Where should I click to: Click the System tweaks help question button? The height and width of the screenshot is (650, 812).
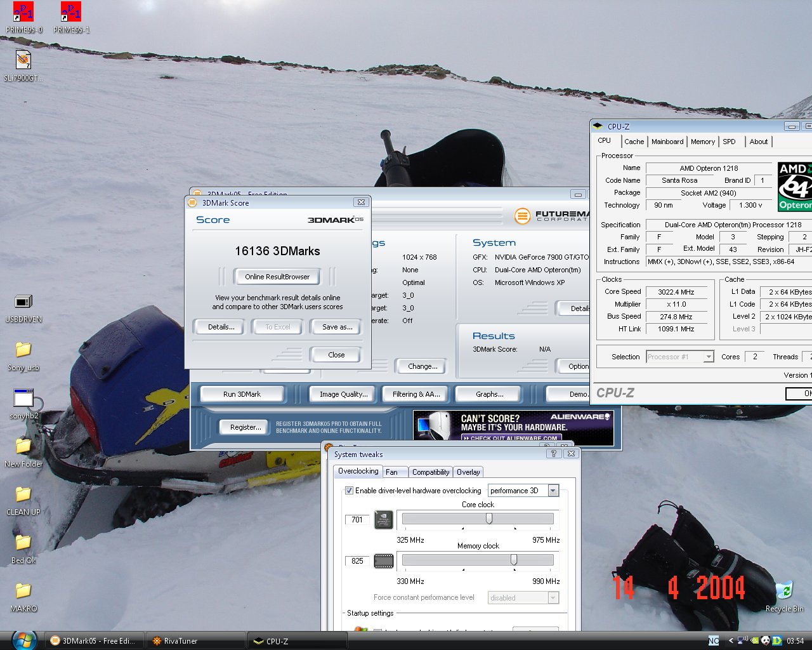point(554,454)
